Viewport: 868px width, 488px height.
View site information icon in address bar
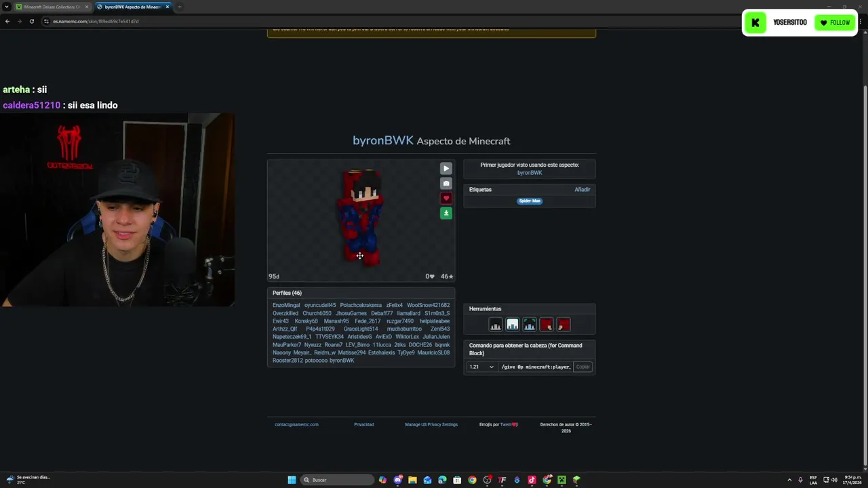(47, 21)
